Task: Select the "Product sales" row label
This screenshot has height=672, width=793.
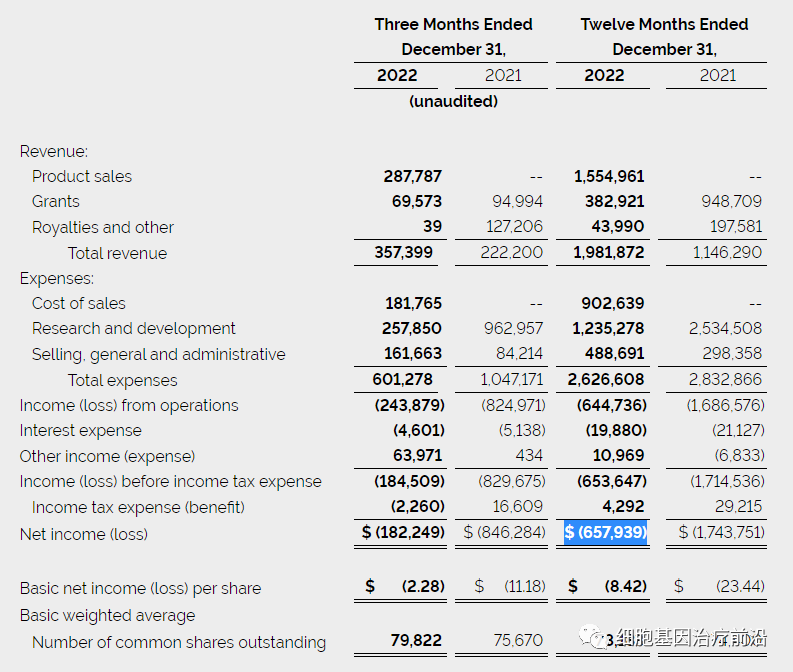Action: pos(82,176)
